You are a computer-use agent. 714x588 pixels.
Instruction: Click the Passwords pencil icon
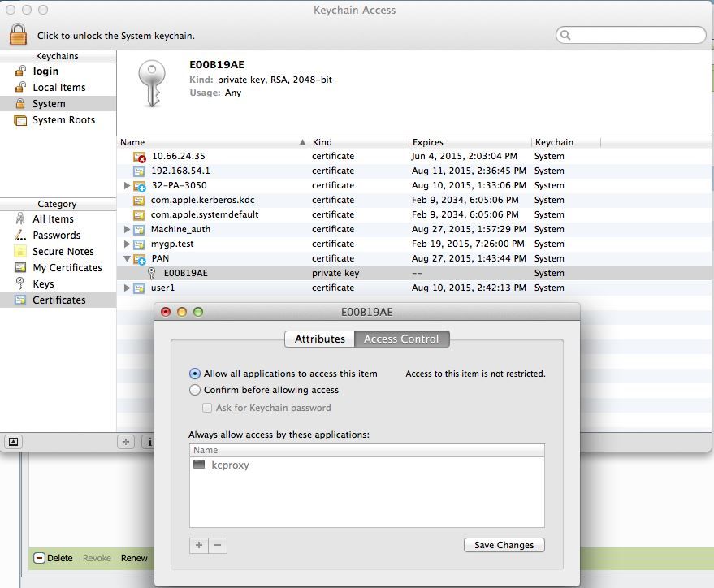(x=20, y=235)
